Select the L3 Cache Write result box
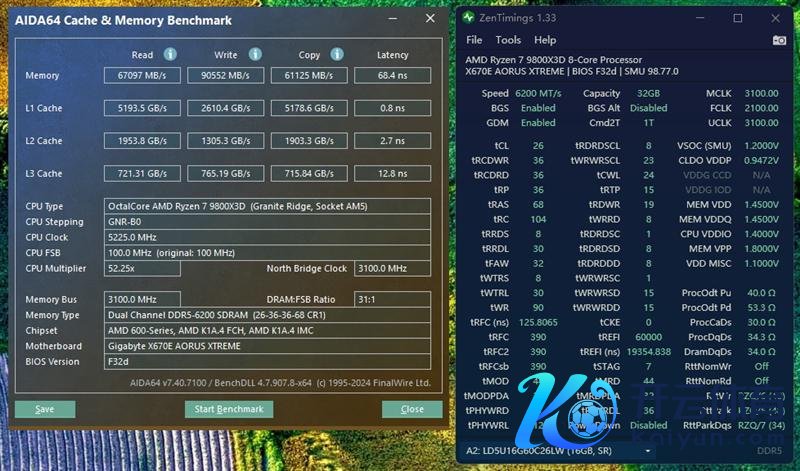The height and width of the screenshot is (471, 800). 226,173
